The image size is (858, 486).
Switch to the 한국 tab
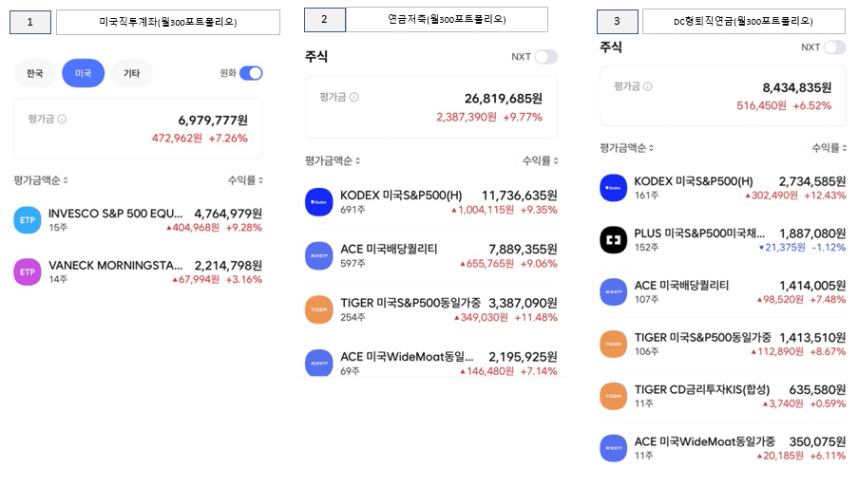(34, 73)
